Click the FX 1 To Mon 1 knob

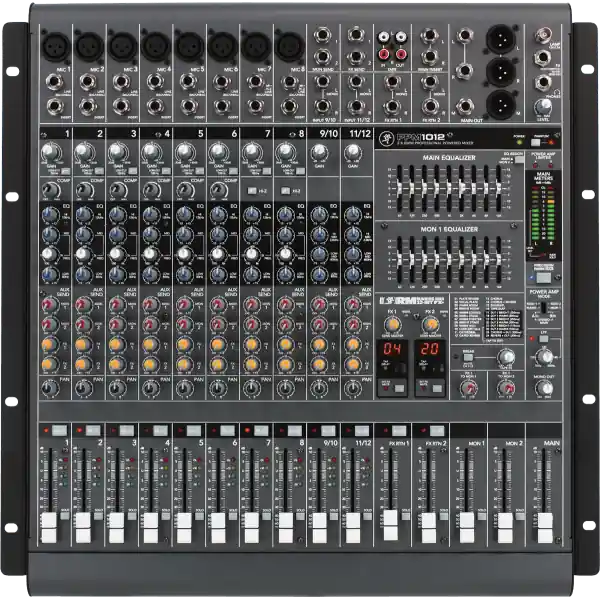[x=468, y=388]
